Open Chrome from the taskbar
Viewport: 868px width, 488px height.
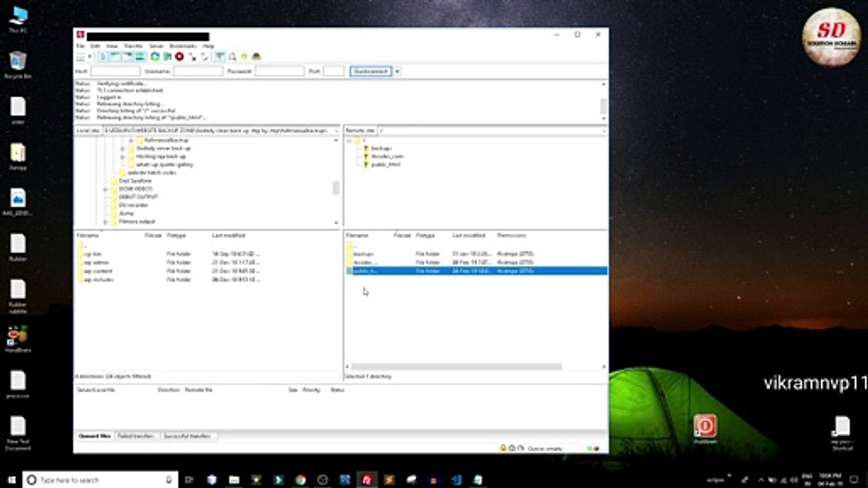point(300,479)
